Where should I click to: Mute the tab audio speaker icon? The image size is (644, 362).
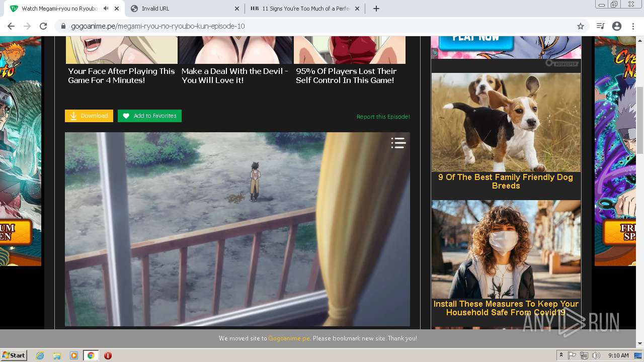(106, 9)
